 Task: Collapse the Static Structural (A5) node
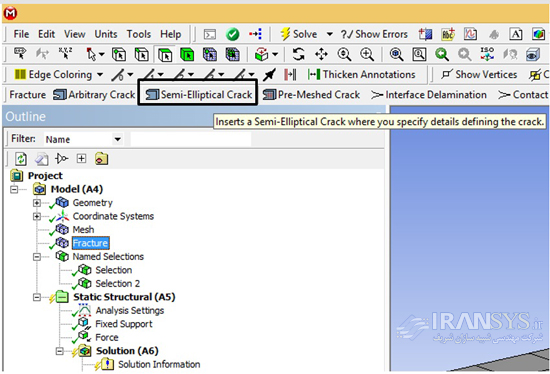coord(36,297)
